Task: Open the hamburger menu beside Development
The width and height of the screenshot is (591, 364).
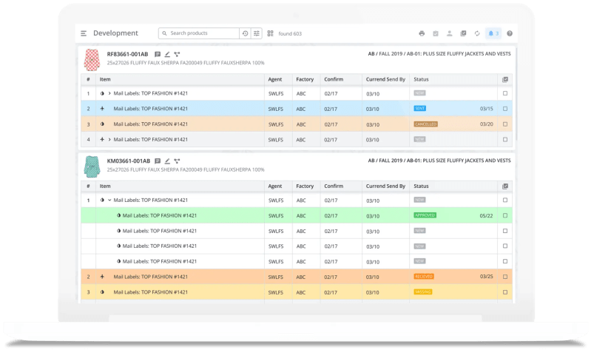Action: click(84, 33)
